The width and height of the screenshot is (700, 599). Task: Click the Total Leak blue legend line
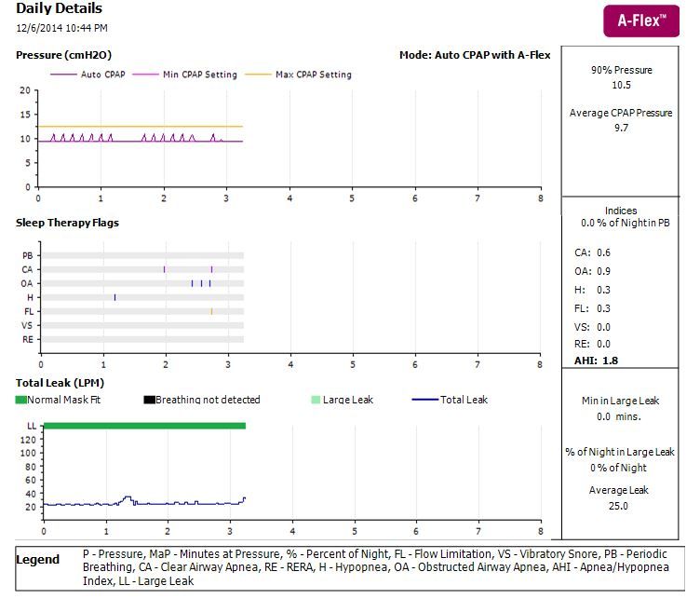coord(425,400)
